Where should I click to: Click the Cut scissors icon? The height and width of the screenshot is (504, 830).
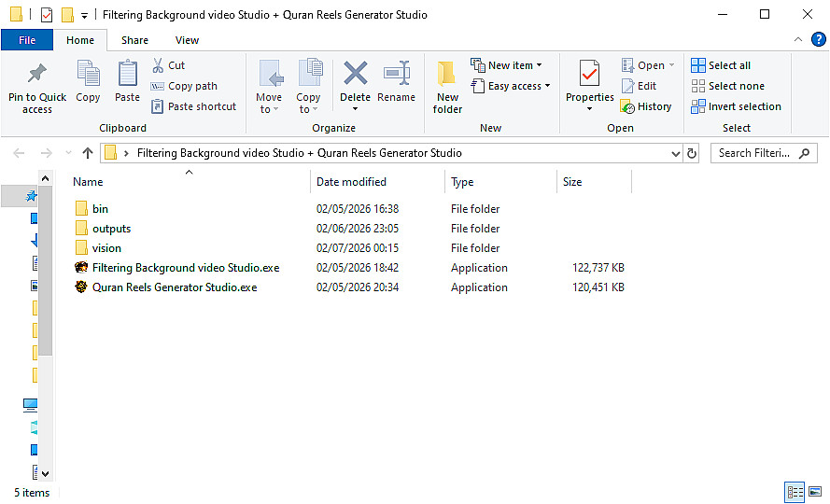point(158,65)
